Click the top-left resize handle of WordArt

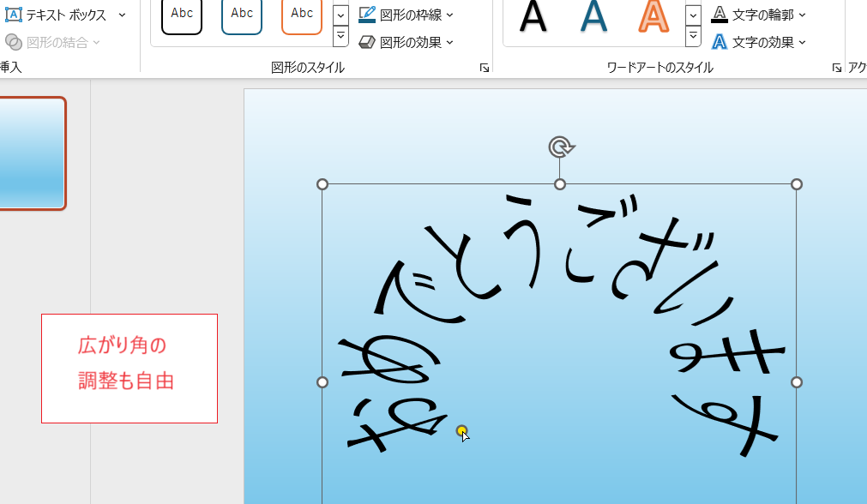click(x=322, y=184)
